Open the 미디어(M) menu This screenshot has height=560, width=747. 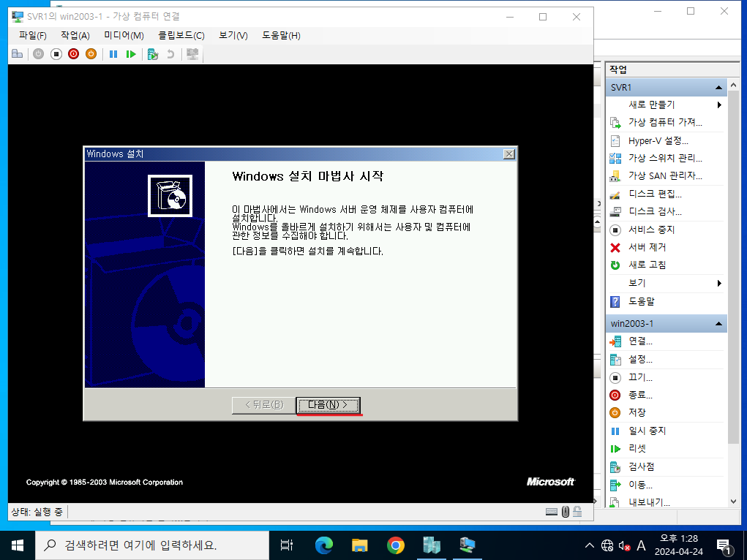click(x=124, y=35)
